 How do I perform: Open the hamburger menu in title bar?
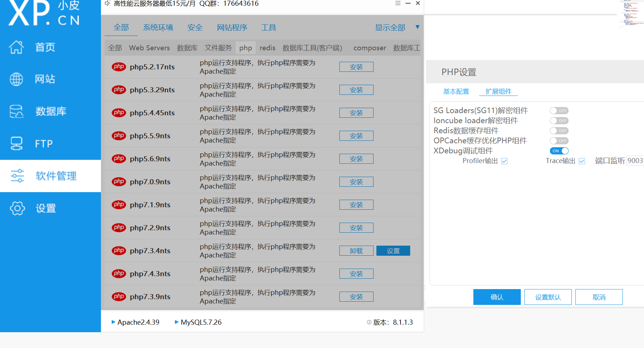point(398,3)
